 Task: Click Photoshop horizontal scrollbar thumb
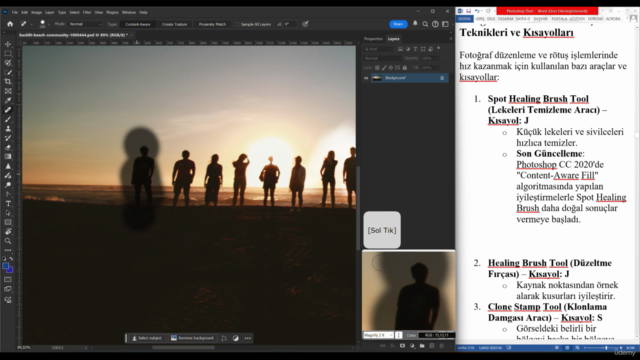point(183,348)
